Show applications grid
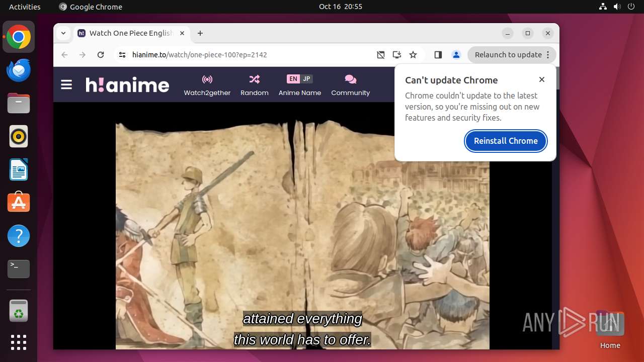644x362 pixels. click(x=19, y=342)
